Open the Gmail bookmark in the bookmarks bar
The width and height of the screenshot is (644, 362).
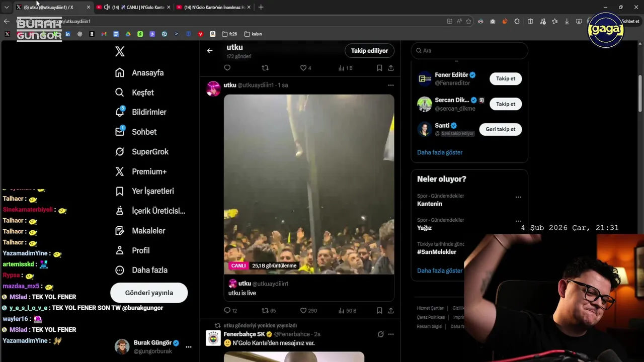pyautogui.click(x=104, y=34)
